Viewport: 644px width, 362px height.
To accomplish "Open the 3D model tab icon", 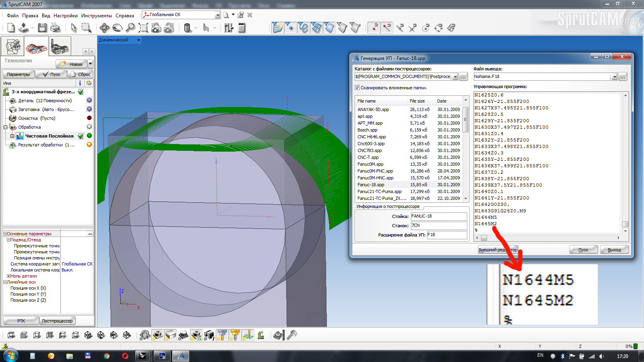I will (12, 46).
